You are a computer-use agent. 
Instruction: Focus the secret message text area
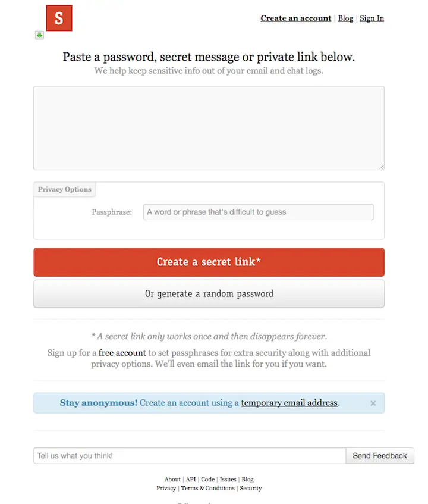(209, 128)
